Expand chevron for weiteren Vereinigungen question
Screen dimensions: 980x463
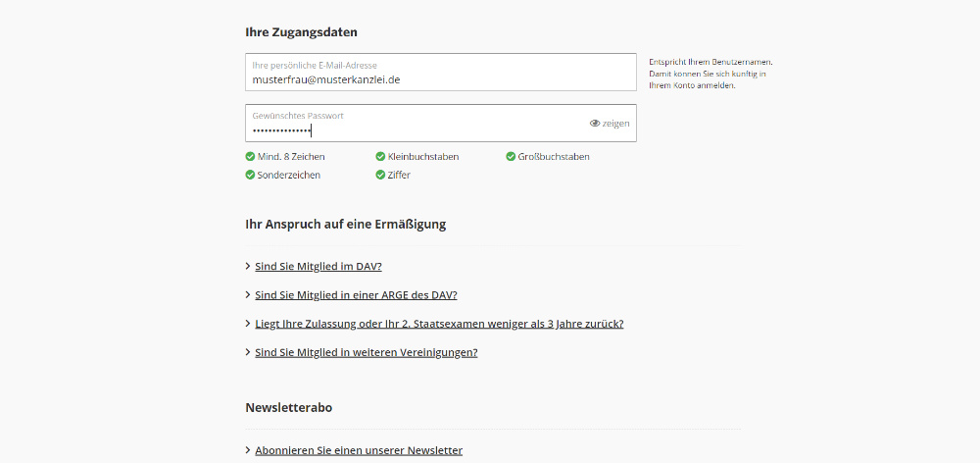(248, 352)
